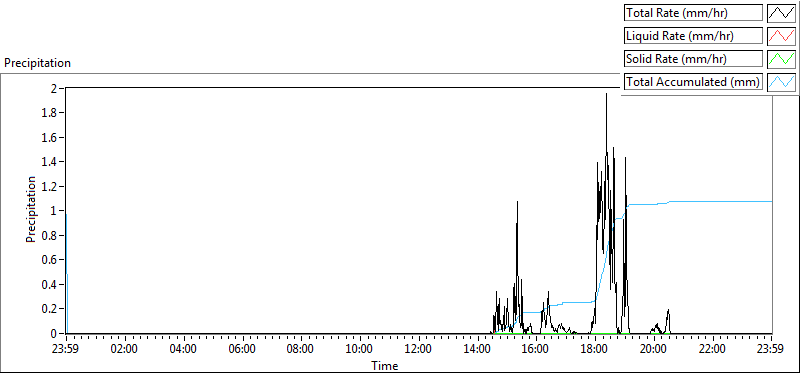Click the y-axis value 0.8

point(50,235)
